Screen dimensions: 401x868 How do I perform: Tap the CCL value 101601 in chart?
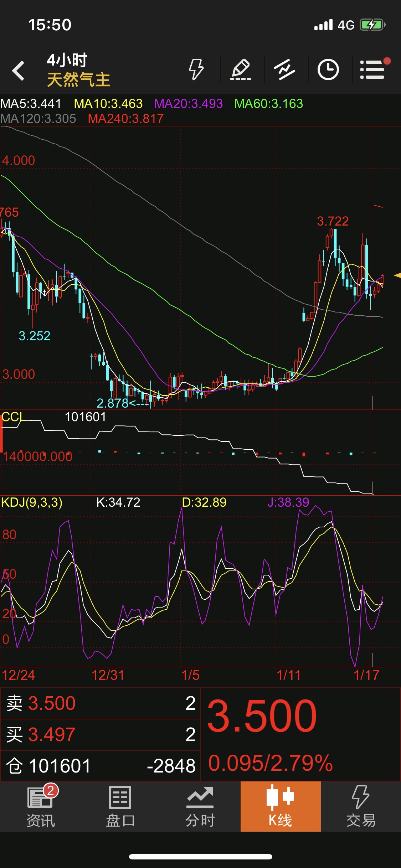(86, 417)
